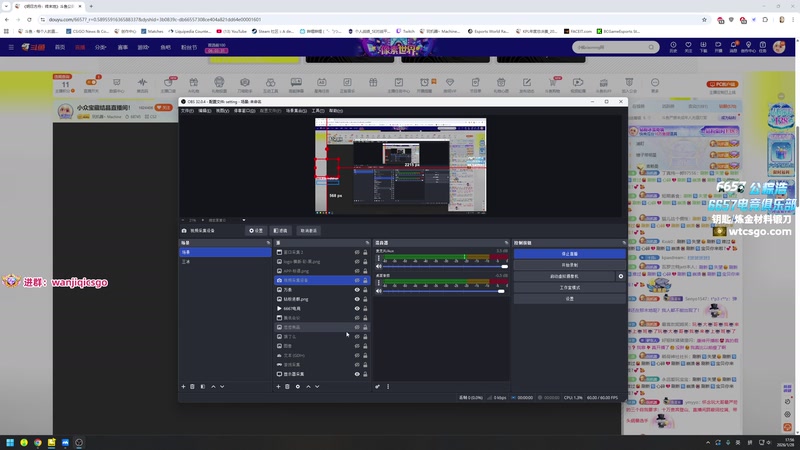Pop out the scenes dock using its header icon

[x=268, y=243]
